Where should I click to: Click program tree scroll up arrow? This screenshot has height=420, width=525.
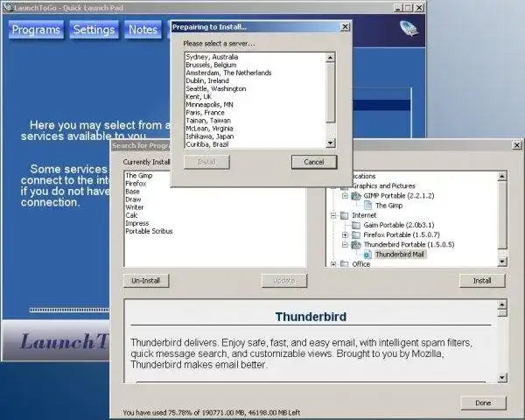pyautogui.click(x=502, y=176)
